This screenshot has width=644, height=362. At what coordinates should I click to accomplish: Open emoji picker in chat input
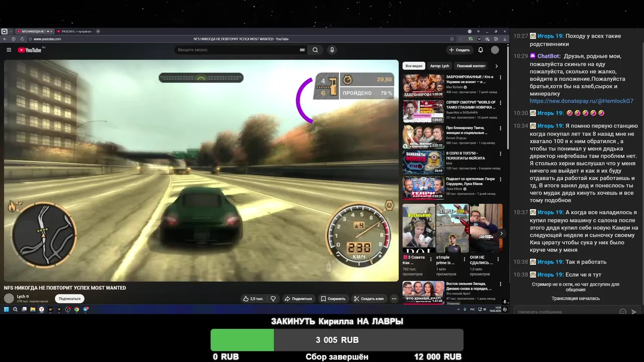point(623,312)
